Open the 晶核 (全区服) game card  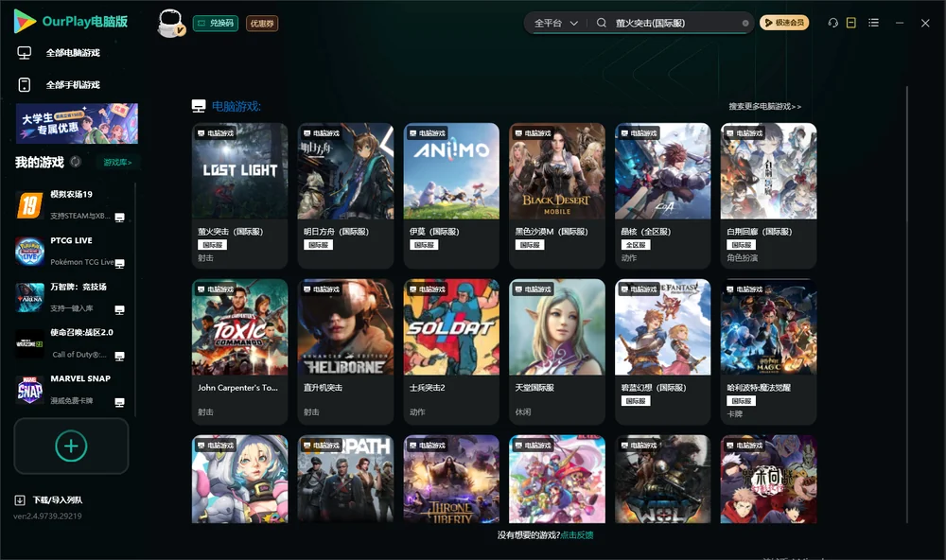pos(663,196)
